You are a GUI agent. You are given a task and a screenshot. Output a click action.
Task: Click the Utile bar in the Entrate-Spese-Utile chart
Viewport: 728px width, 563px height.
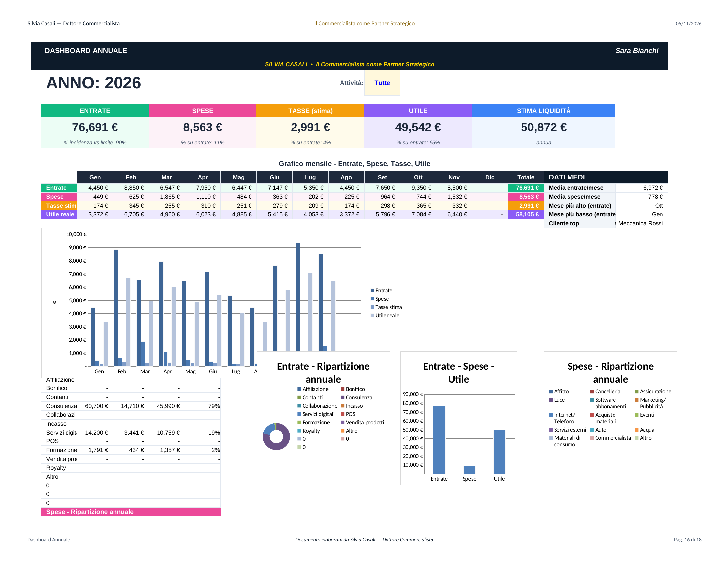[499, 452]
